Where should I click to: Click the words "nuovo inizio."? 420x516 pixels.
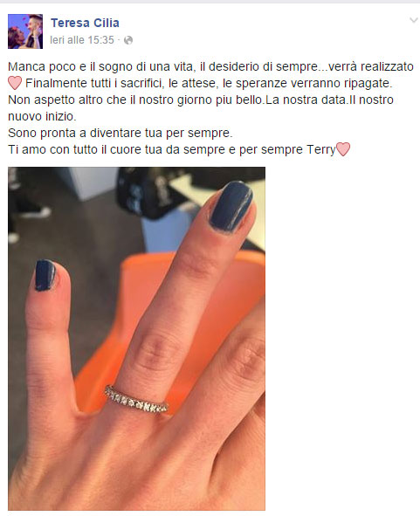pyautogui.click(x=42, y=116)
